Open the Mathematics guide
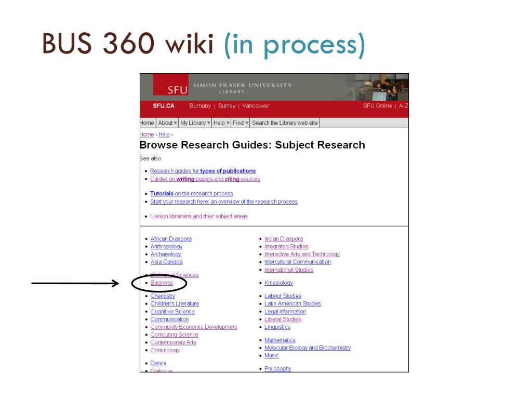Screen dimensions: 532x399 point(280,340)
